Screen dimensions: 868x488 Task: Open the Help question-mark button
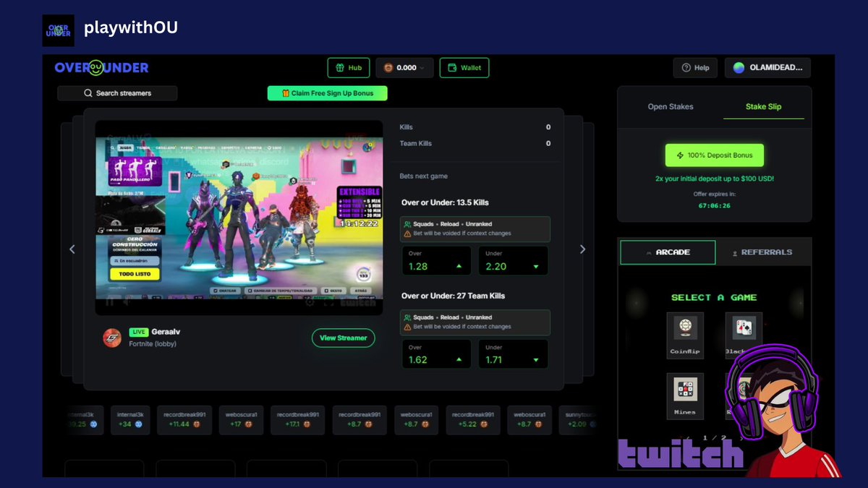pyautogui.click(x=695, y=68)
